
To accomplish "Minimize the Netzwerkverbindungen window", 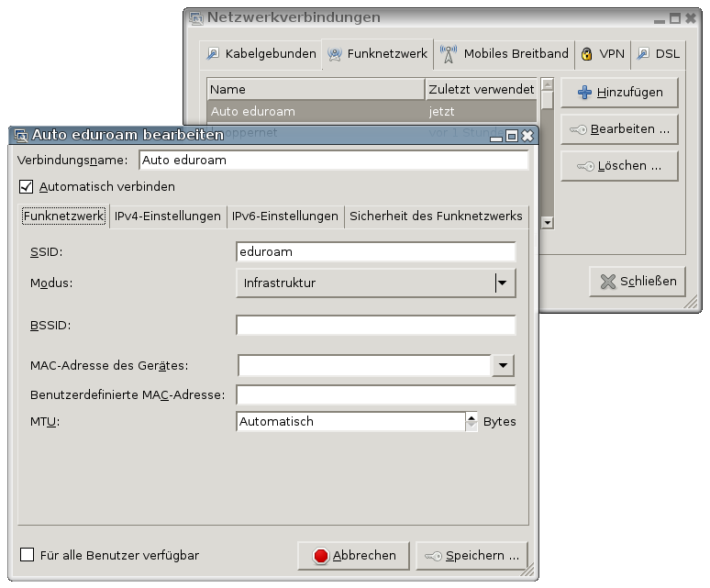I will click(660, 21).
